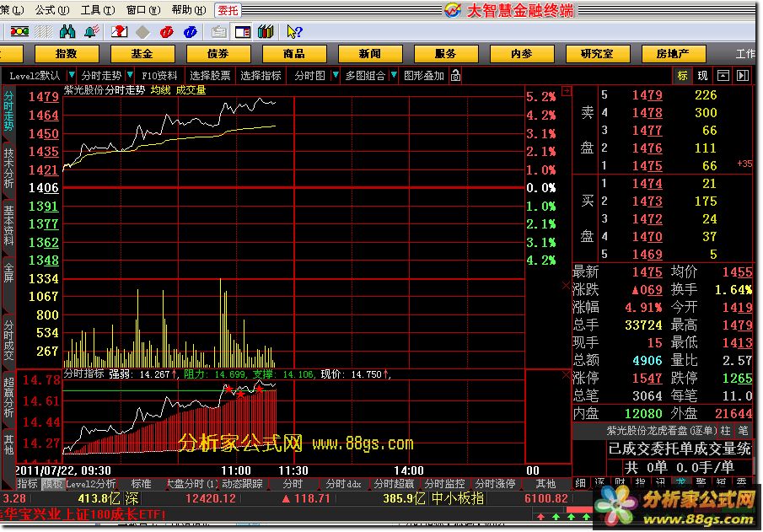The height and width of the screenshot is (532, 763).
Task: Toggle the 均线 legend label
Action: click(160, 90)
